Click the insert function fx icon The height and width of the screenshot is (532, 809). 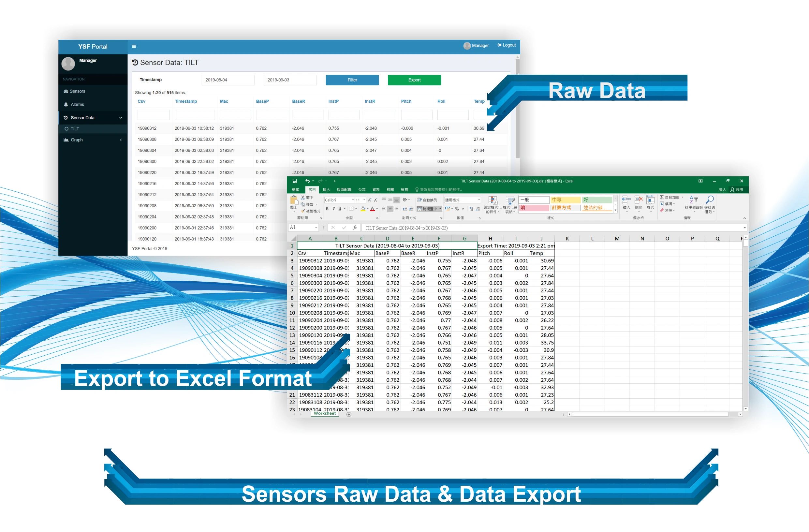click(x=355, y=228)
